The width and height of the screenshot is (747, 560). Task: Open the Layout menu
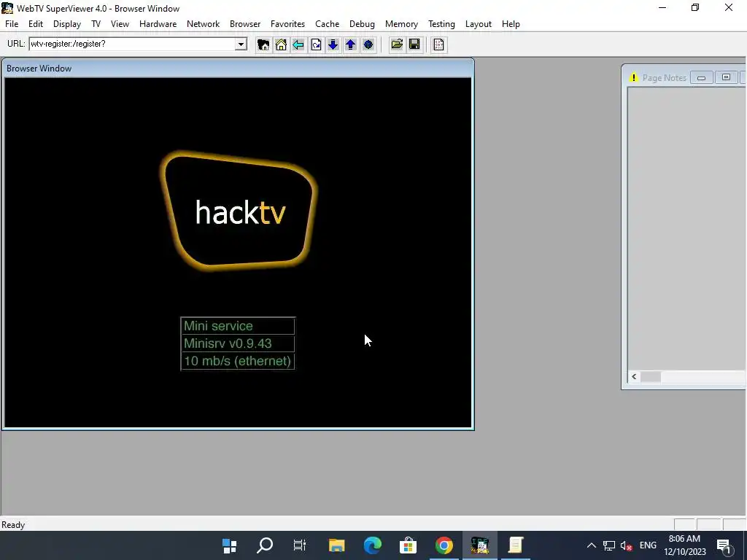tap(478, 24)
